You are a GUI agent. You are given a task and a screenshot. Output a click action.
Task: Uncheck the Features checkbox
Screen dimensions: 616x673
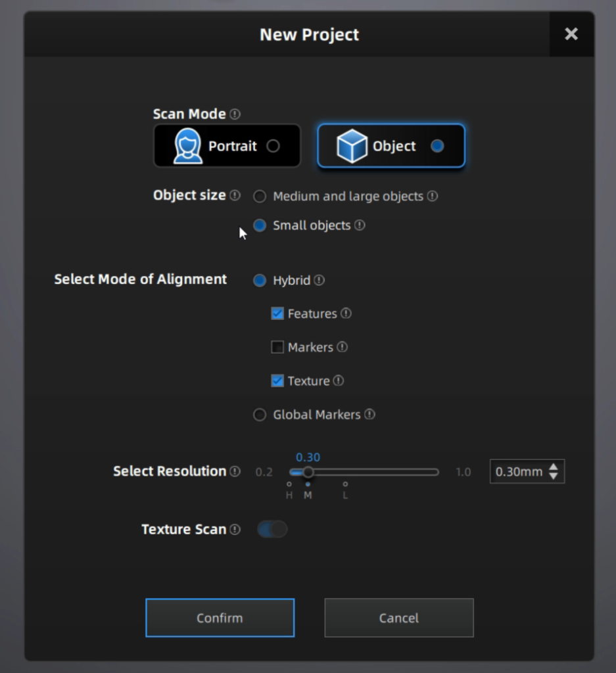(x=277, y=314)
